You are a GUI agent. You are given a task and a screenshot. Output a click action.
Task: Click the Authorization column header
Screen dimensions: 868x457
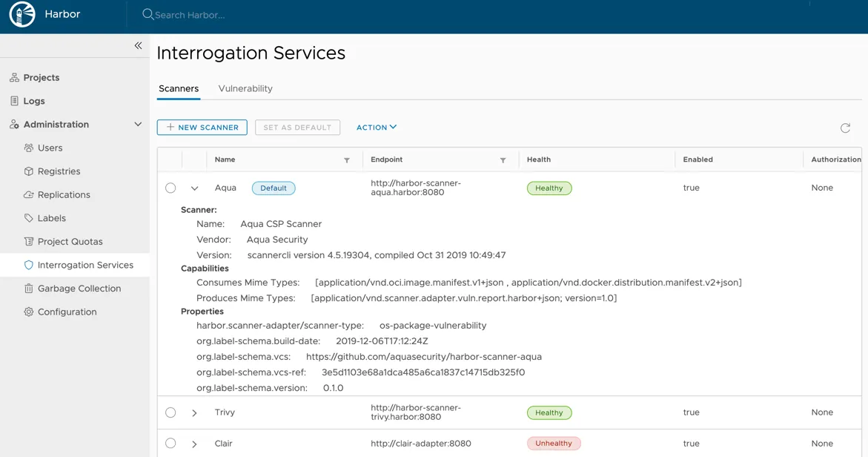[x=836, y=160]
